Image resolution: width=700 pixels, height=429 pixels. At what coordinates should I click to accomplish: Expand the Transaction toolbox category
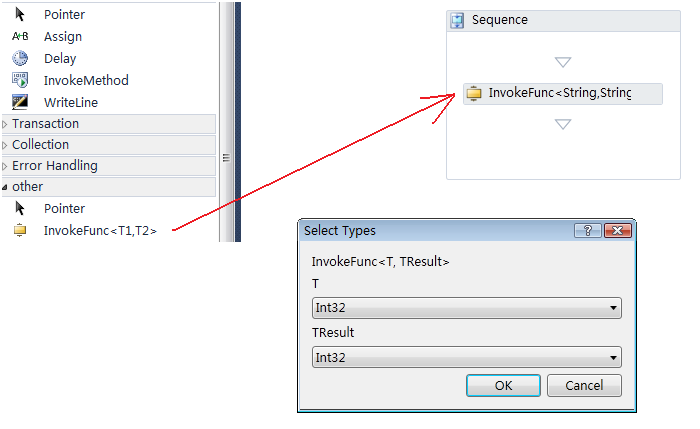click(x=5, y=124)
